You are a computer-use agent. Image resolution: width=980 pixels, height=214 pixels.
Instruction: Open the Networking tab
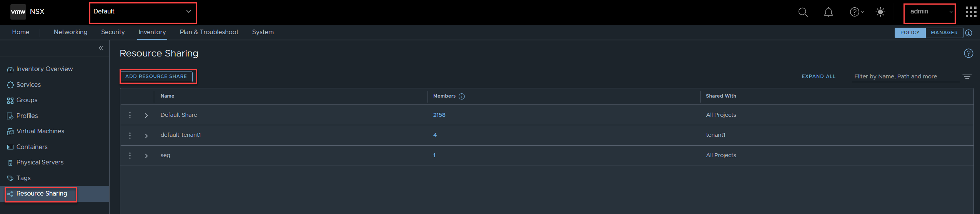tap(71, 32)
